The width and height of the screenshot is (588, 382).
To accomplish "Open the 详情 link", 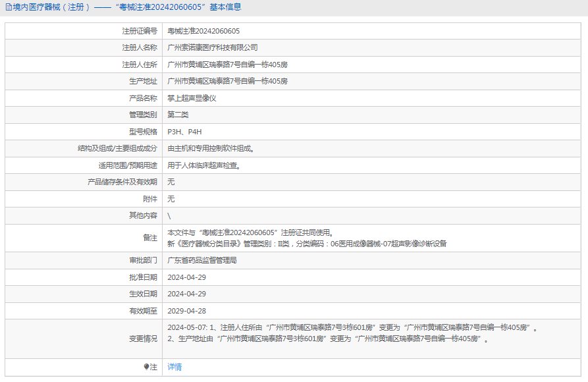I will [174, 367].
